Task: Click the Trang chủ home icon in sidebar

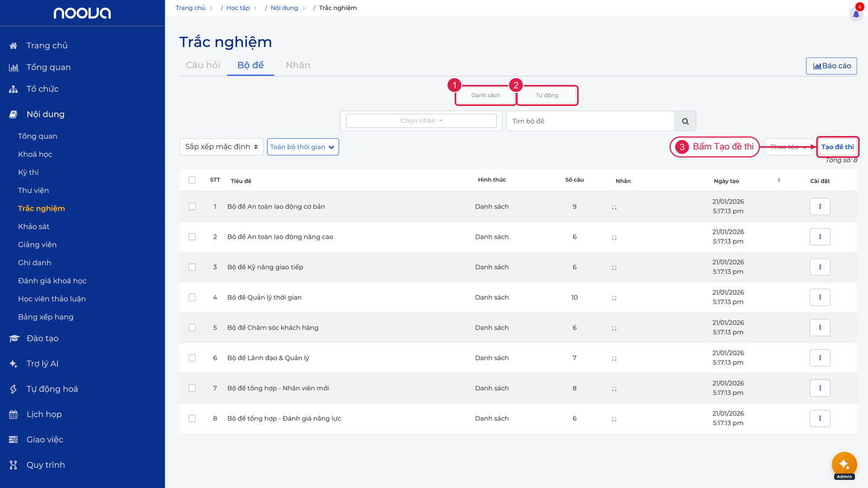Action: click(x=14, y=46)
